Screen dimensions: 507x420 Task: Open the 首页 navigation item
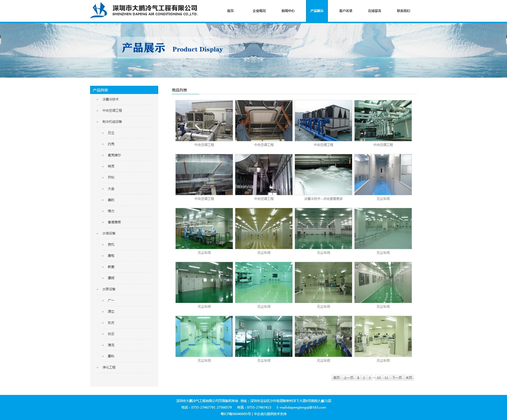coord(230,11)
